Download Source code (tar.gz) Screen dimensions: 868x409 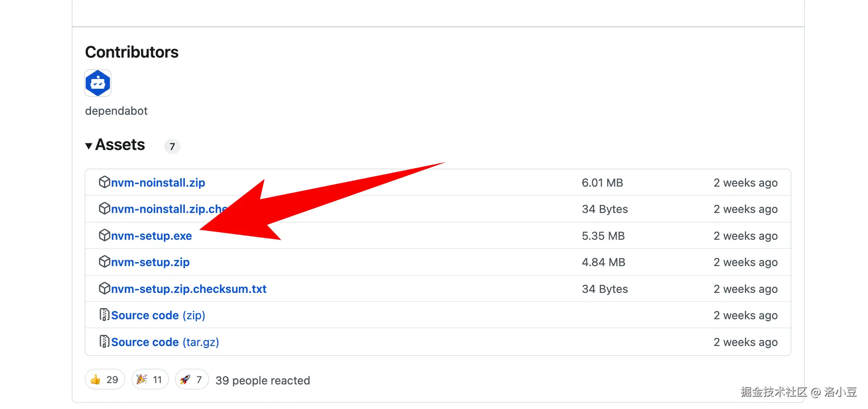point(165,342)
